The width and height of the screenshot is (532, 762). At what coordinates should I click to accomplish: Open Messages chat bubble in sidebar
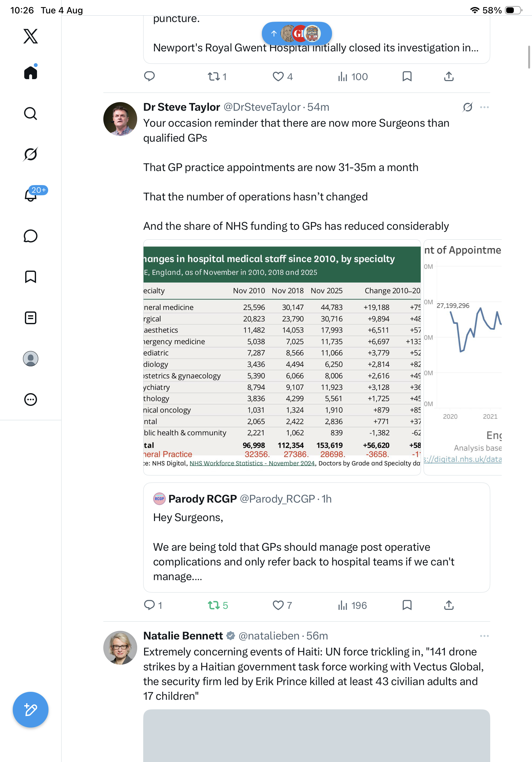tap(31, 236)
